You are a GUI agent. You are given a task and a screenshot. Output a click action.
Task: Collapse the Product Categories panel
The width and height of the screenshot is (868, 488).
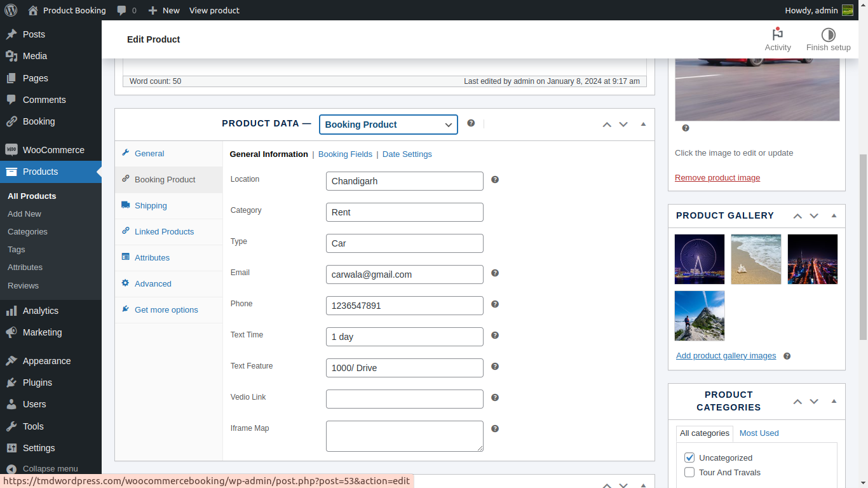click(834, 402)
